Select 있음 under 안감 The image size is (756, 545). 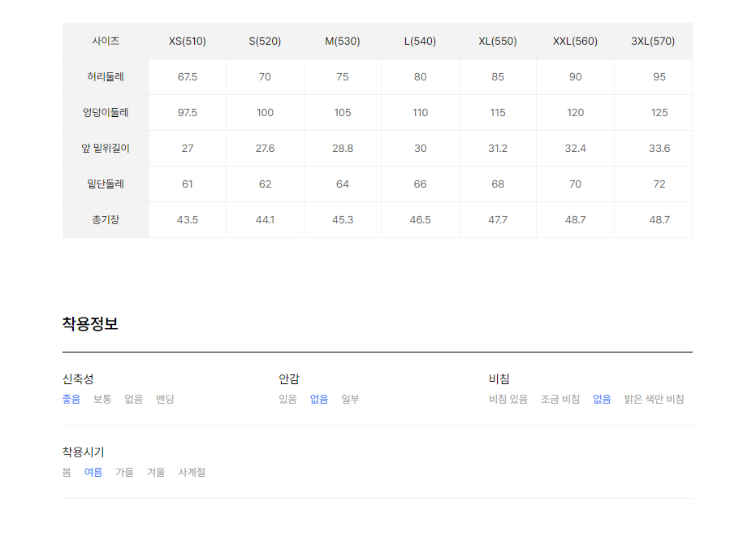(x=287, y=400)
